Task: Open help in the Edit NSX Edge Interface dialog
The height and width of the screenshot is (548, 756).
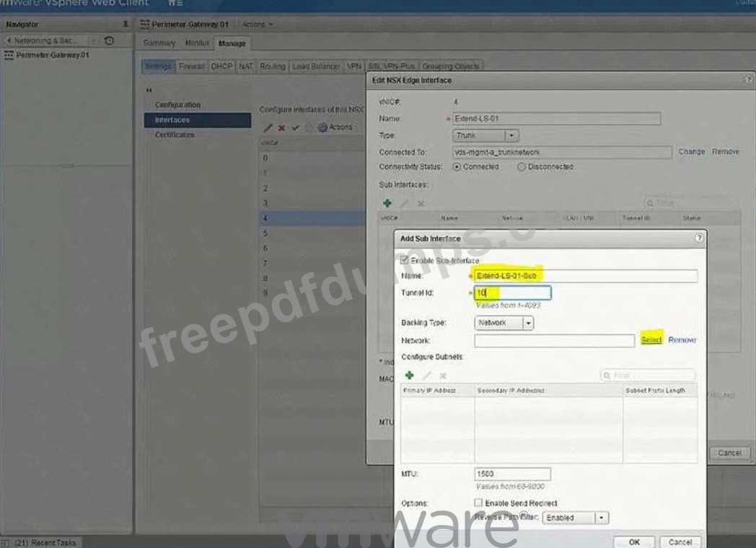Action: pos(748,79)
